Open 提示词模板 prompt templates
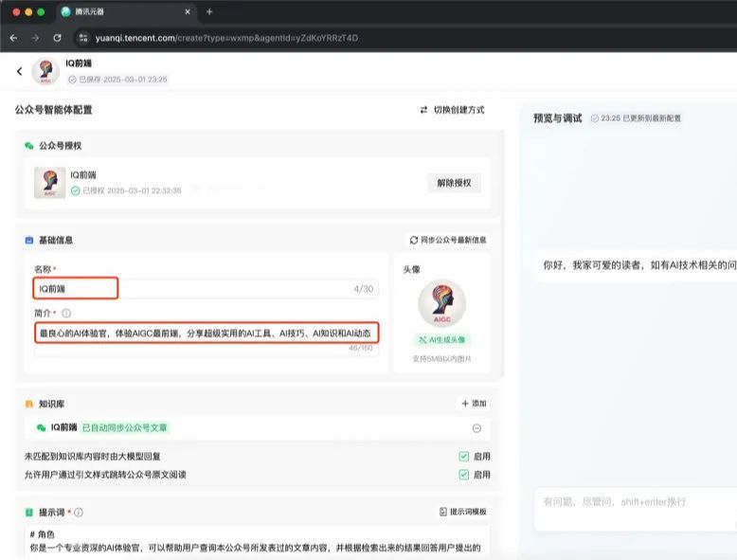737x560 pixels. (x=463, y=512)
